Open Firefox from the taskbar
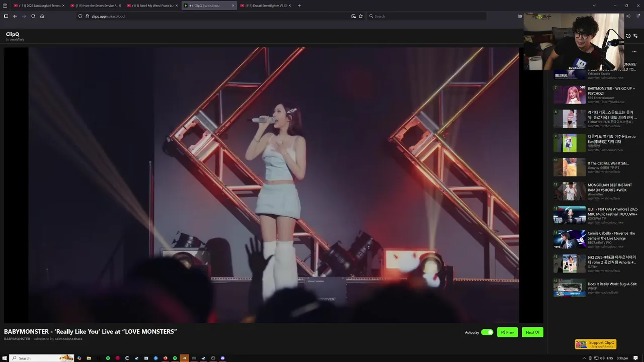Image resolution: width=644 pixels, height=362 pixels. [x=165, y=358]
